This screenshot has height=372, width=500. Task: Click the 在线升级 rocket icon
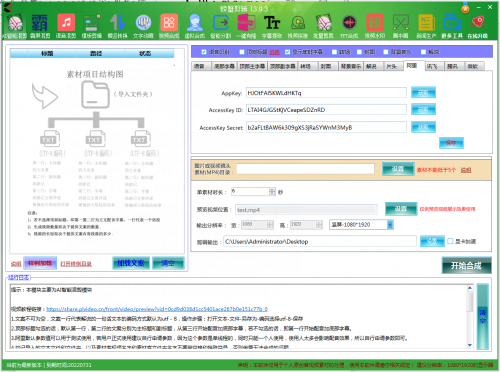point(478,23)
